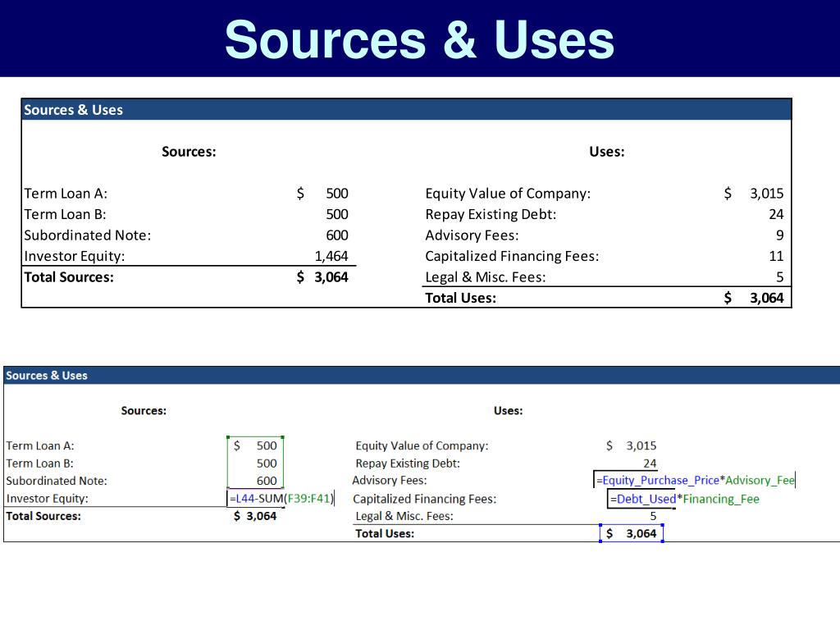Click lower table Repay Existing Debt cell 24

point(650,463)
